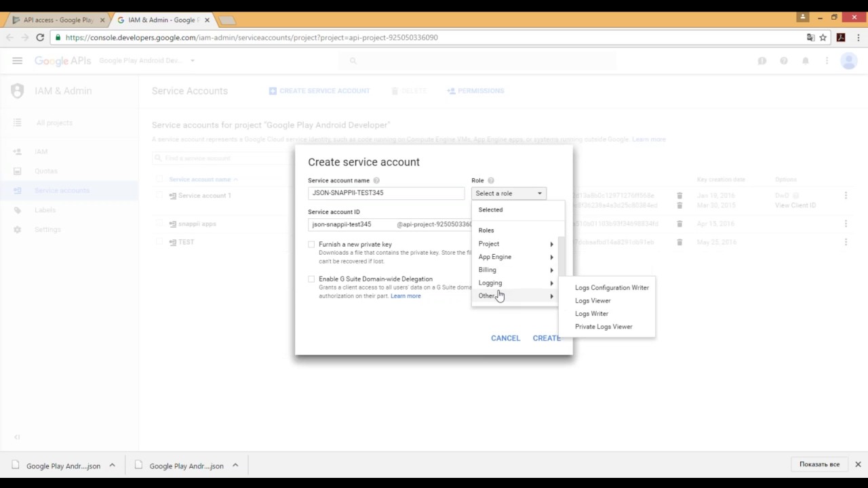Image resolution: width=868 pixels, height=488 pixels.
Task: Bookmark this page with the star icon
Action: pyautogui.click(x=823, y=38)
